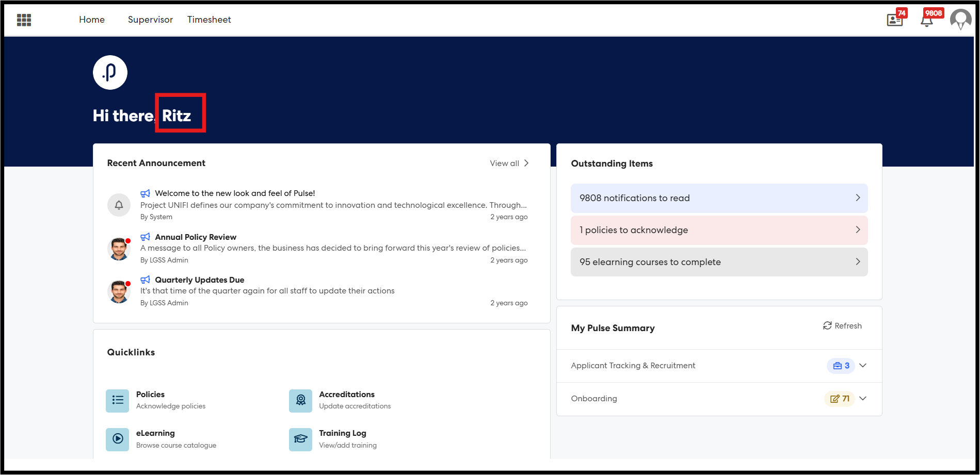Open 1 policies to acknowledge item

[x=718, y=230]
